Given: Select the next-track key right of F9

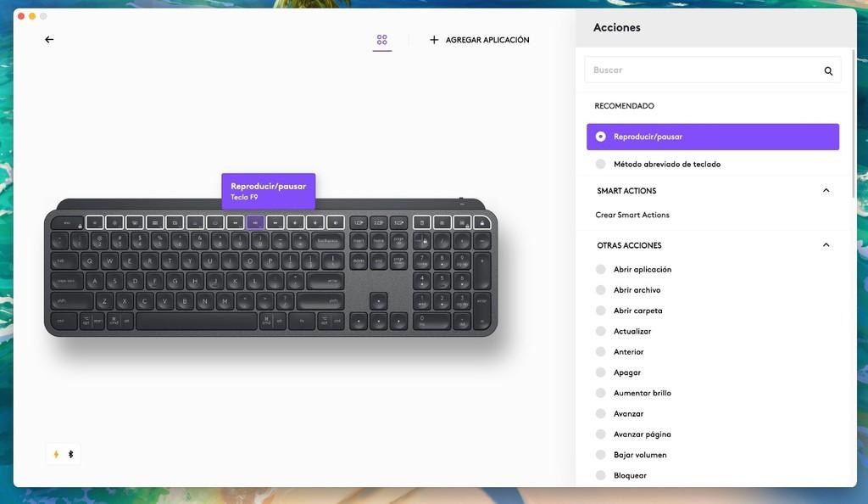Looking at the screenshot, I should (275, 222).
